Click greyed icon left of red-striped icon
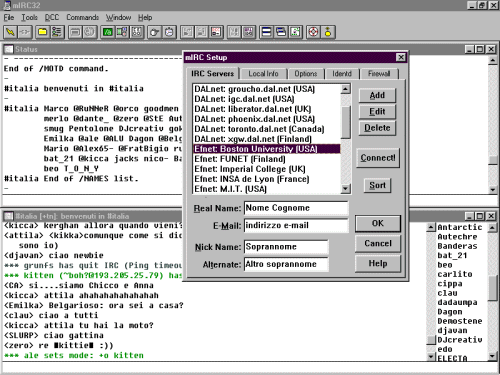The image size is (500, 375). 201,32
